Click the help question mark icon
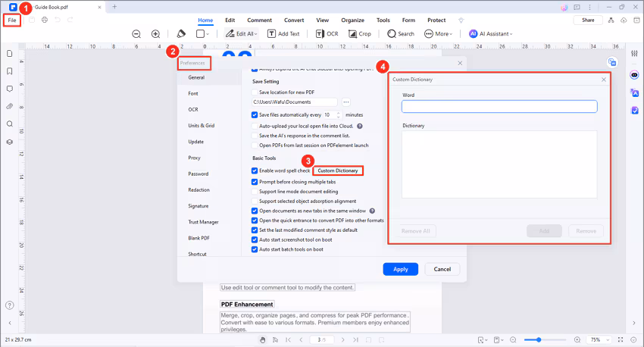The height and width of the screenshot is (347, 644). tap(9, 305)
